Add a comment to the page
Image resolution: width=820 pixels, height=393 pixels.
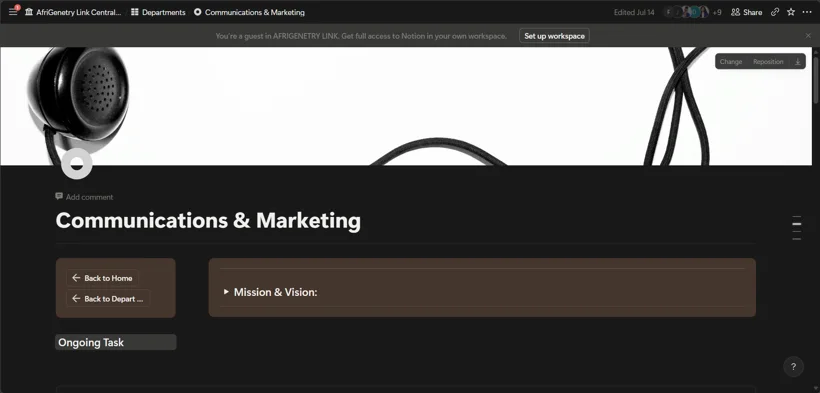[84, 197]
